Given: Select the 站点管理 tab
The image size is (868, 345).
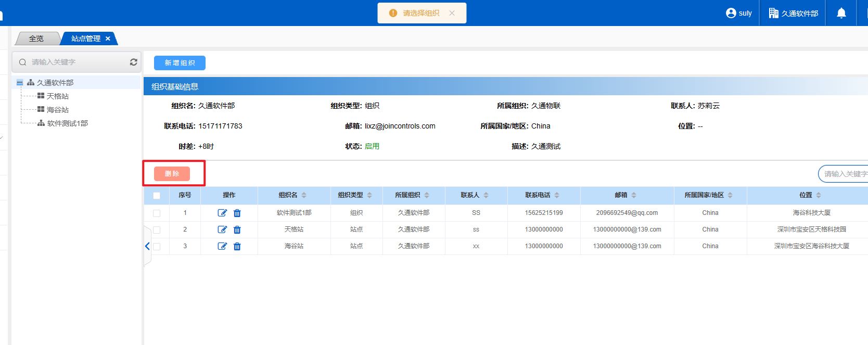Looking at the screenshot, I should pos(86,39).
